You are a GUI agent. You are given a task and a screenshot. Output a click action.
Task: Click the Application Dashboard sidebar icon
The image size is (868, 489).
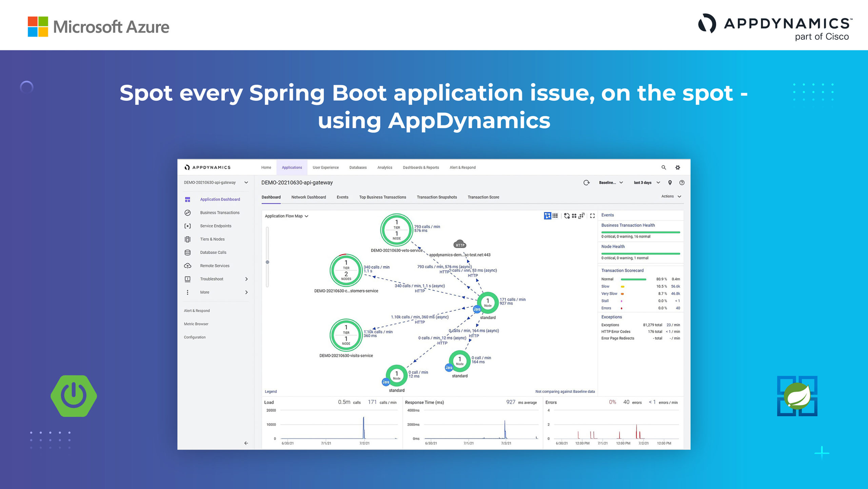click(188, 200)
